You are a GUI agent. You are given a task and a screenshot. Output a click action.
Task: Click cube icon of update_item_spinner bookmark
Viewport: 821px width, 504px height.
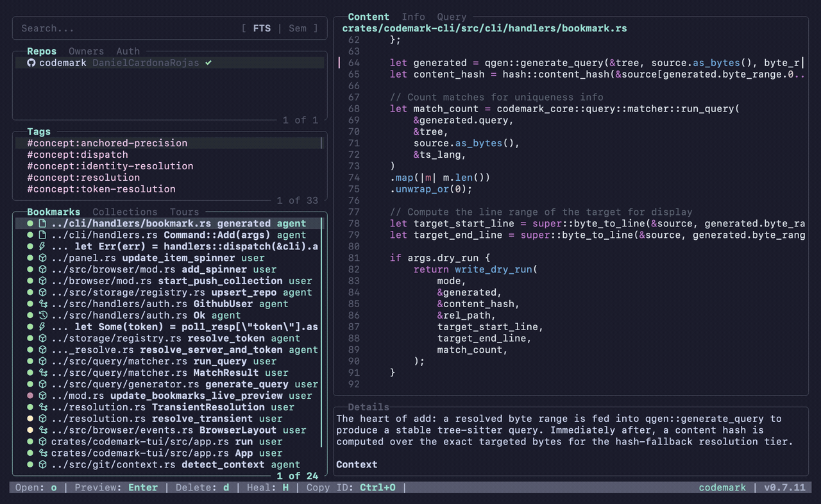point(42,258)
